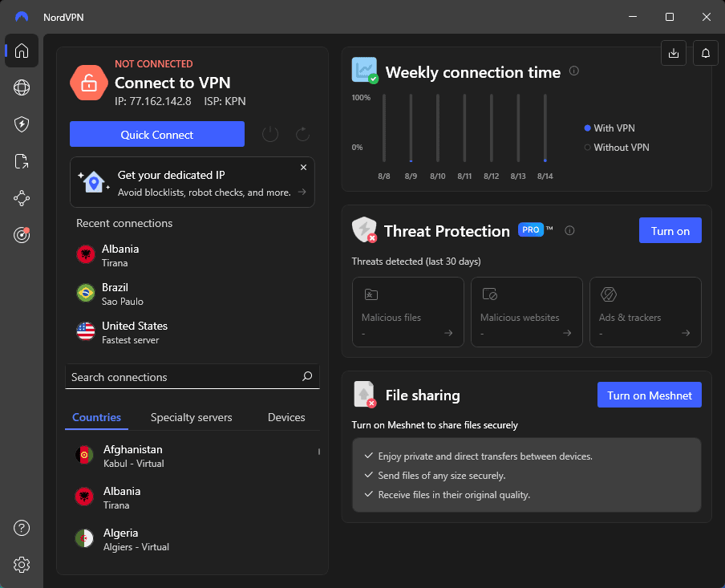Open the Home tab in the sidebar

click(22, 51)
